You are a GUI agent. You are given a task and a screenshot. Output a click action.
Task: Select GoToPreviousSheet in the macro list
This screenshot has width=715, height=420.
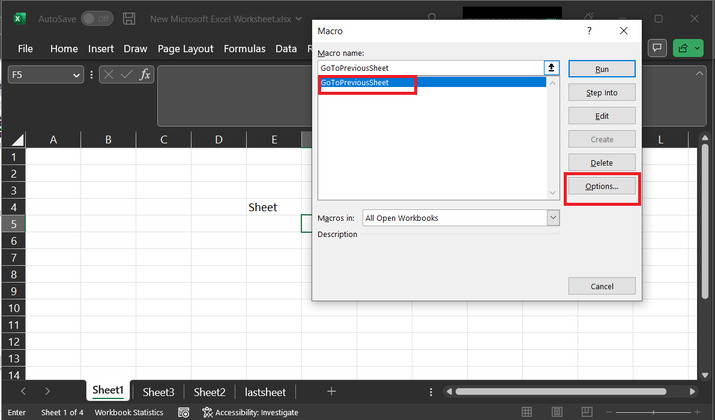pyautogui.click(x=432, y=83)
